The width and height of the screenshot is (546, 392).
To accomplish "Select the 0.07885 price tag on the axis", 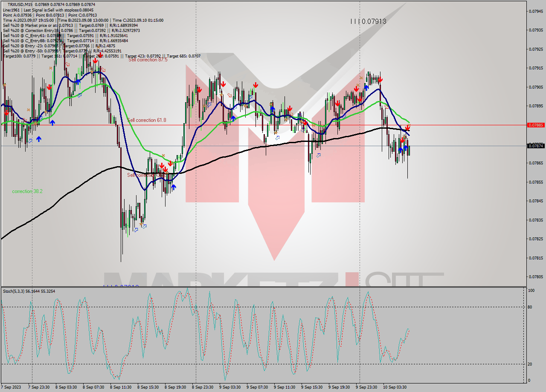I will point(536,125).
